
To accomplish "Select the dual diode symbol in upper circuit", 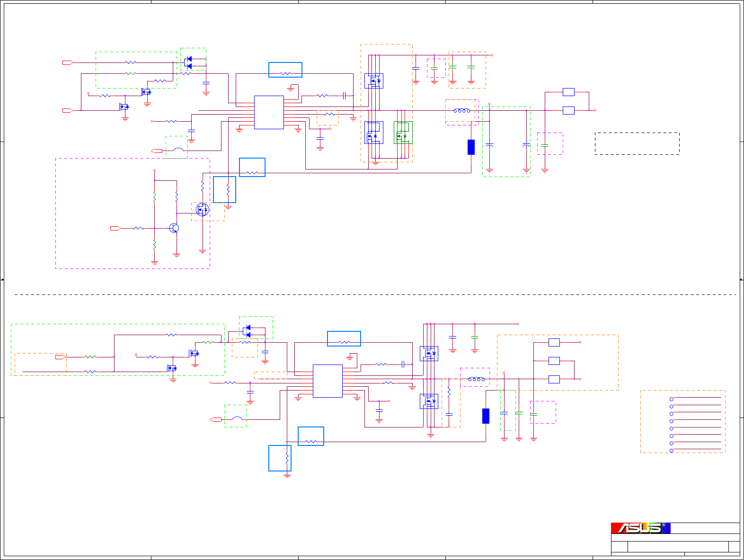I will (188, 62).
